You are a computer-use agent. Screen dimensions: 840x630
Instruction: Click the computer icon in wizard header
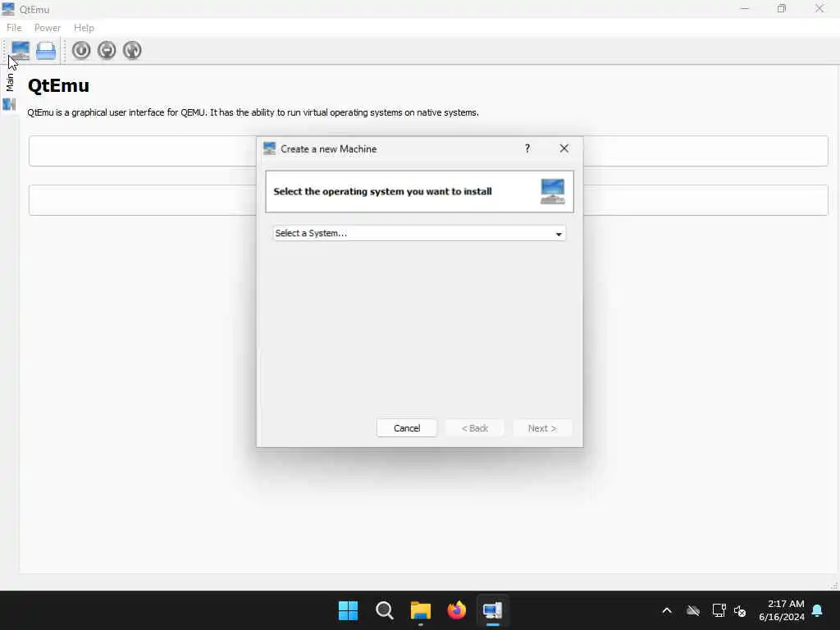(552, 191)
